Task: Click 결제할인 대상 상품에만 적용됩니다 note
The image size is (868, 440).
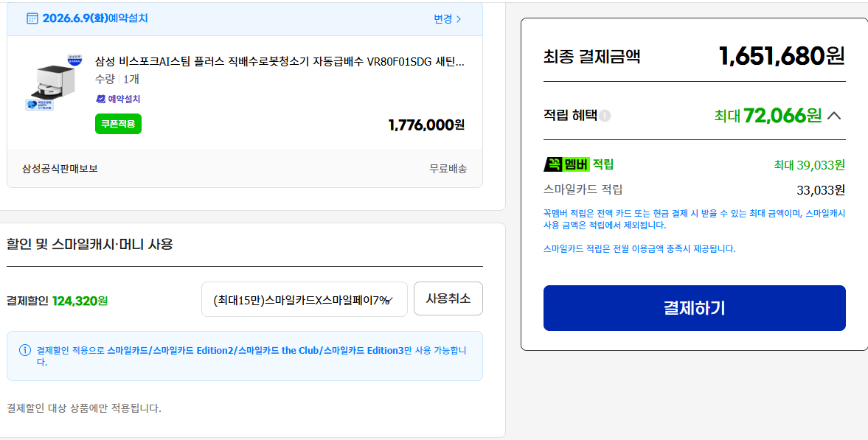Action: pos(83,408)
